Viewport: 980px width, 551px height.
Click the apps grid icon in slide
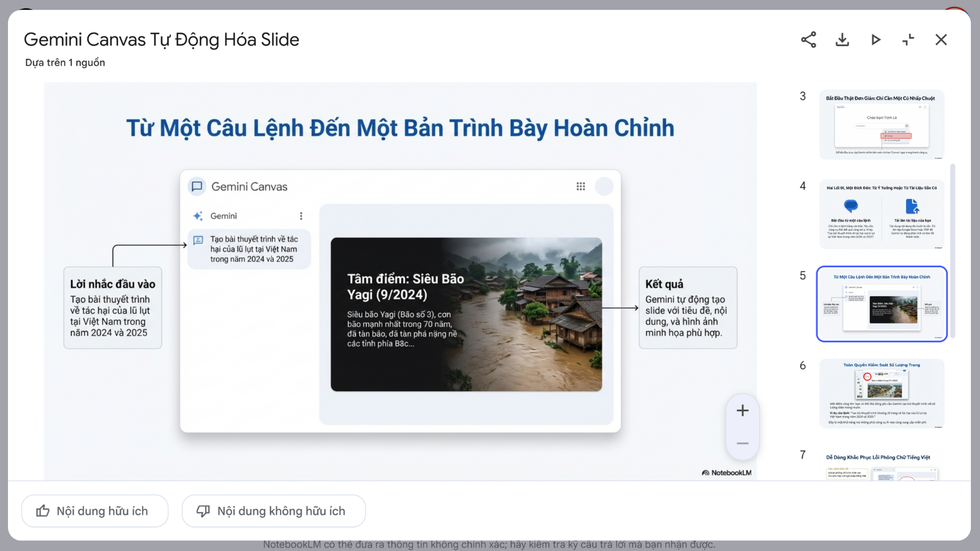click(x=581, y=187)
